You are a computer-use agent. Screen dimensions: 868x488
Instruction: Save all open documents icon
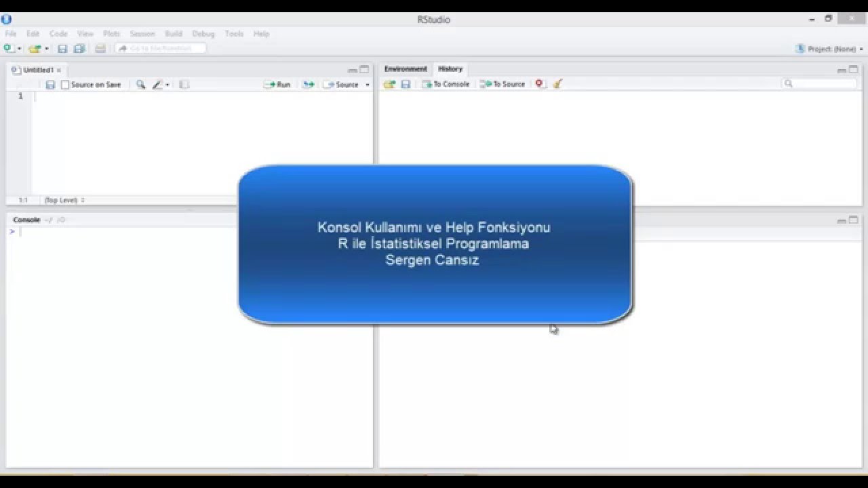click(79, 49)
